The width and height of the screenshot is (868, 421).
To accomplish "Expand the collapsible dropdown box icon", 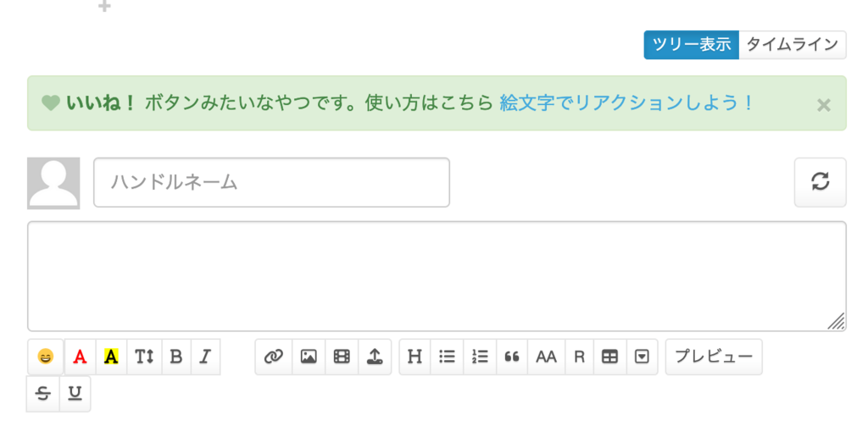I will coord(642,357).
